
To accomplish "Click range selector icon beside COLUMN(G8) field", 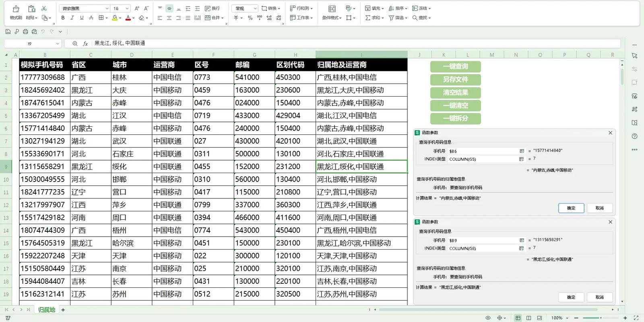I will (522, 248).
